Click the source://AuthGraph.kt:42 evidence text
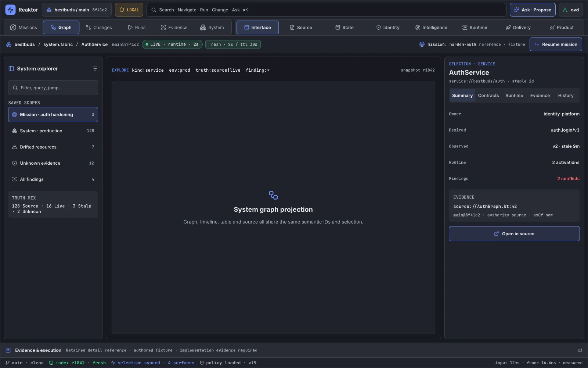Image resolution: width=588 pixels, height=368 pixels. 485,207
